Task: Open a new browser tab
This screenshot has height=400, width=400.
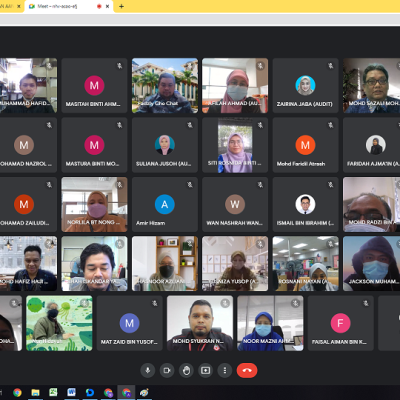Action: click(121, 6)
